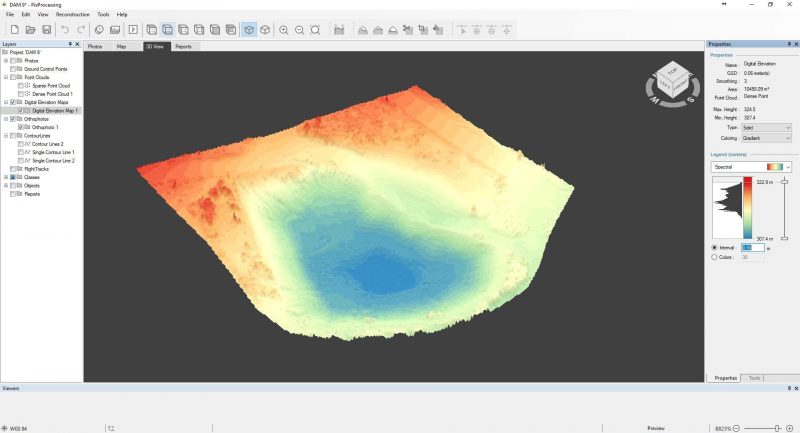The height and width of the screenshot is (433, 800).
Task: Open the Type dropdown set to Solid
Action: 766,128
